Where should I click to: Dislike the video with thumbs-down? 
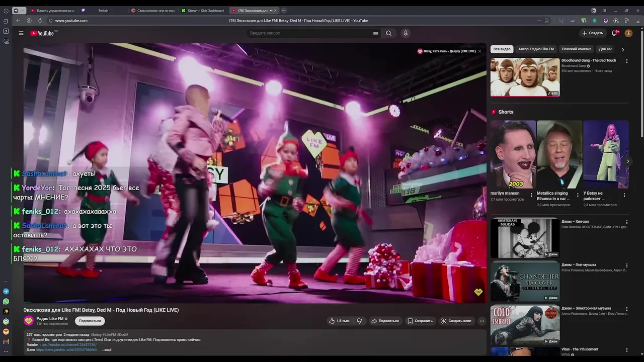(x=359, y=321)
